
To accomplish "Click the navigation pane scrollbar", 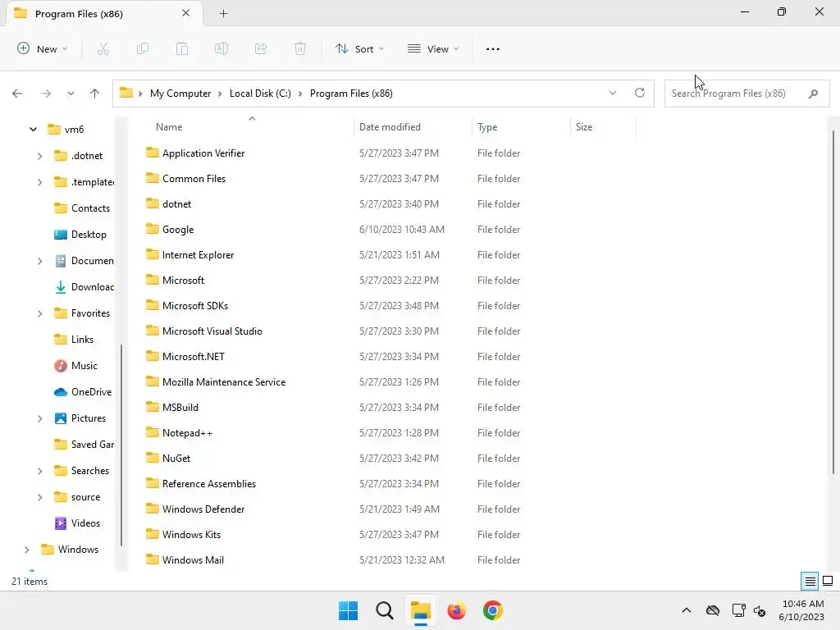I will 121,445.
